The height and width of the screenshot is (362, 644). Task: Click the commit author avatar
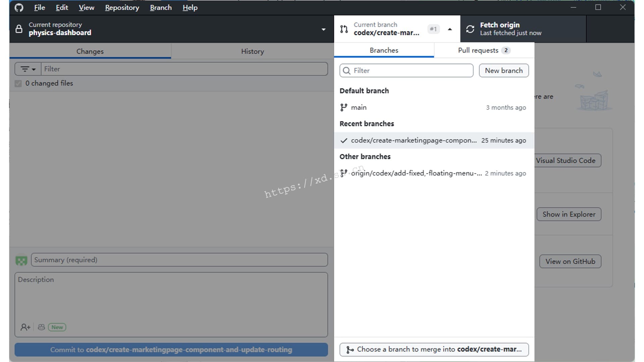click(21, 260)
